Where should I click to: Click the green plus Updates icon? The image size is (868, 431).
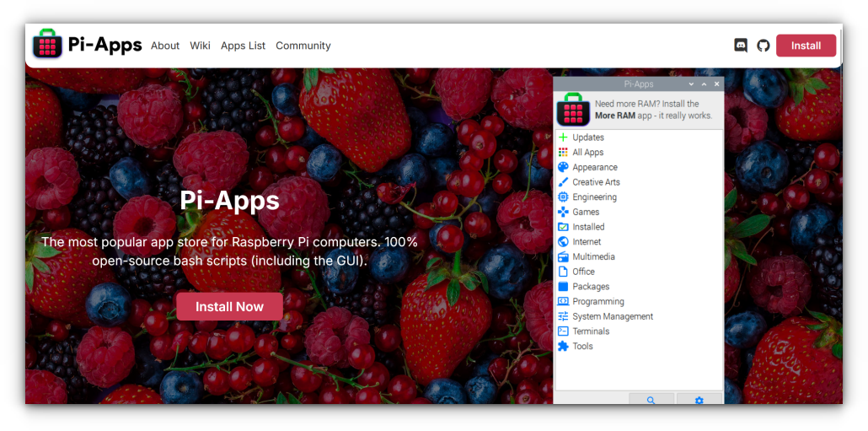pos(564,137)
